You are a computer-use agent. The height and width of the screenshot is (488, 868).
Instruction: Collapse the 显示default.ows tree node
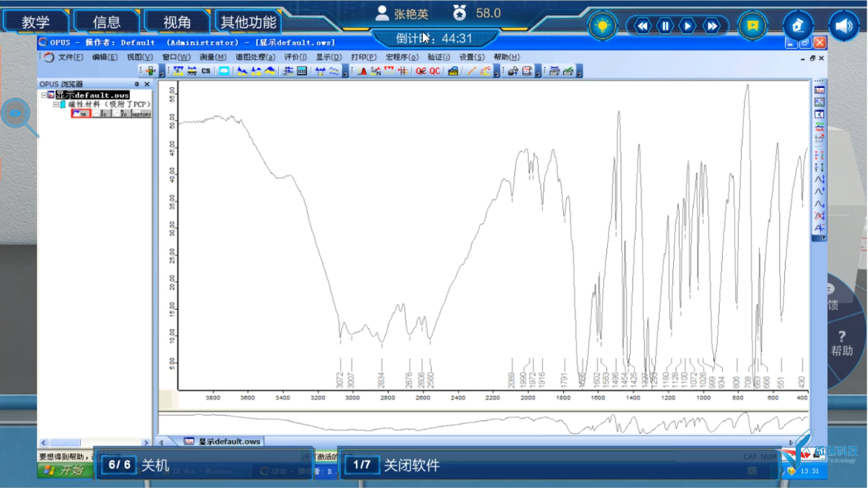44,95
